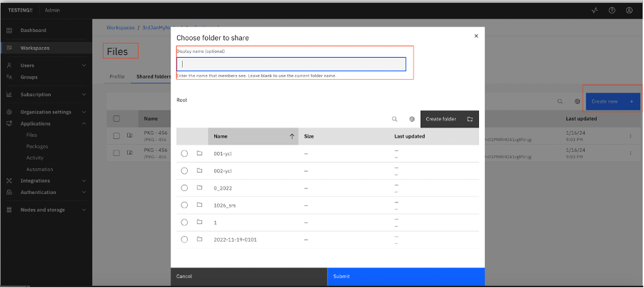The height and width of the screenshot is (288, 644).
Task: Click the Create folder button
Action: [x=449, y=119]
